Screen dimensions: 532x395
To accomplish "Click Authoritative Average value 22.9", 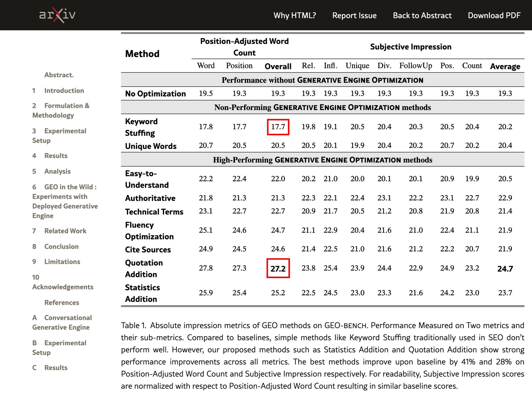I will point(505,198).
